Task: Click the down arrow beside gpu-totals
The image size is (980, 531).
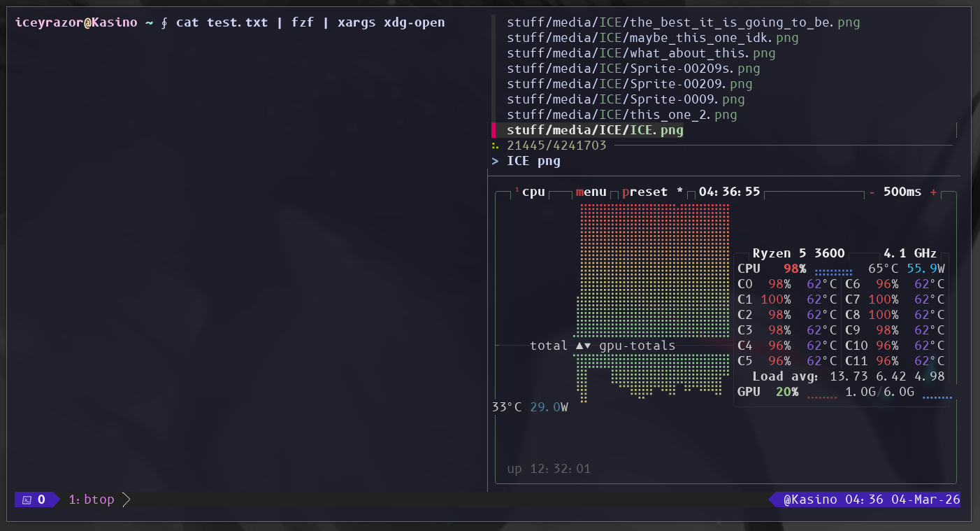Action: [587, 346]
